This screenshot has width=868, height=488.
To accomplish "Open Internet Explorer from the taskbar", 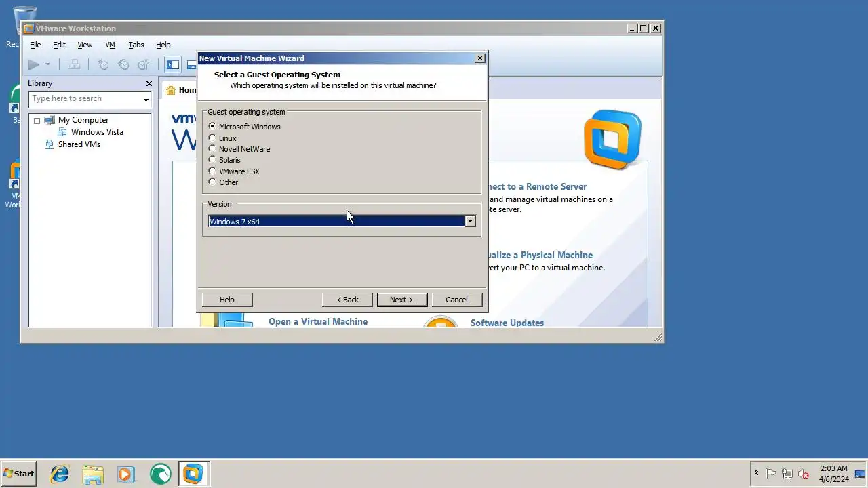I will point(60,474).
